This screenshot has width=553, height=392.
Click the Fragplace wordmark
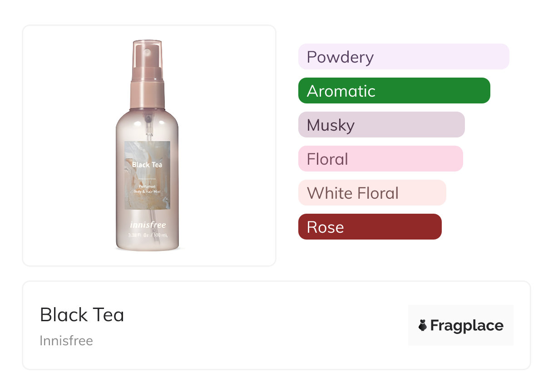click(466, 325)
